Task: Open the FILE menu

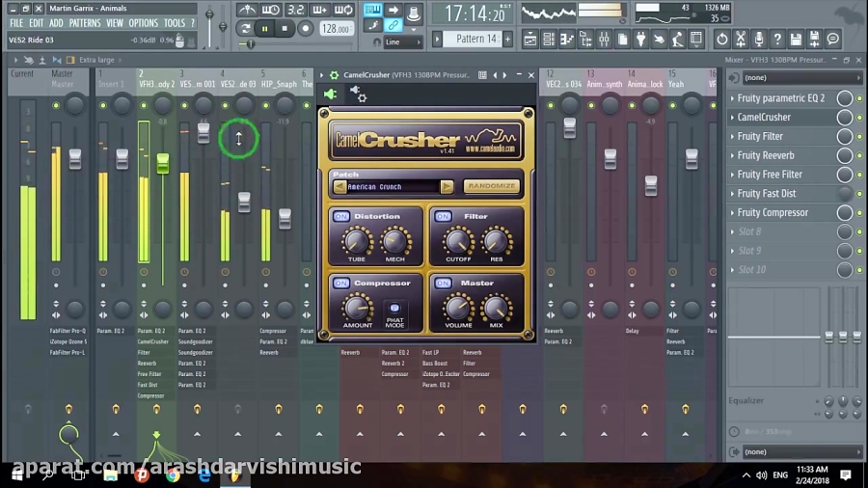Action: tap(16, 23)
